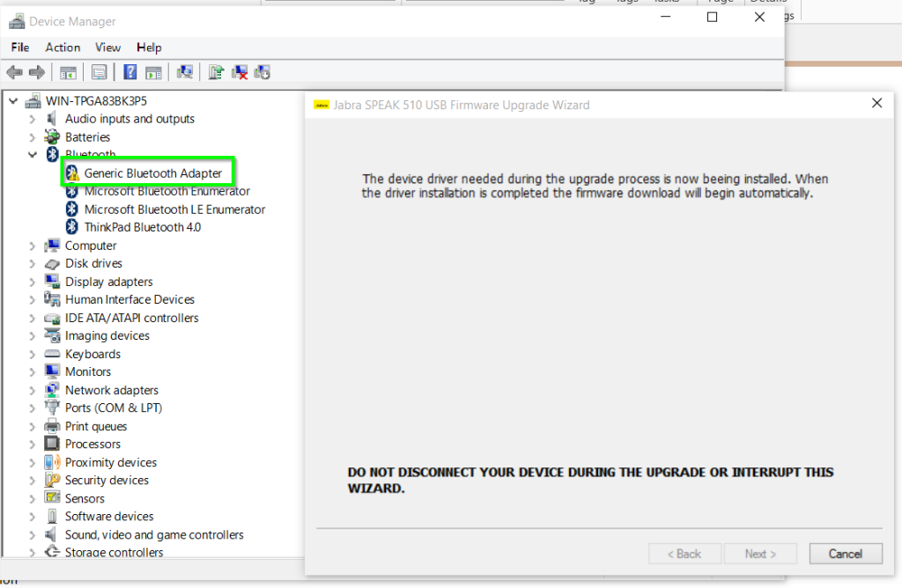Select the Display adapters label
The width and height of the screenshot is (902, 588).
click(x=108, y=282)
